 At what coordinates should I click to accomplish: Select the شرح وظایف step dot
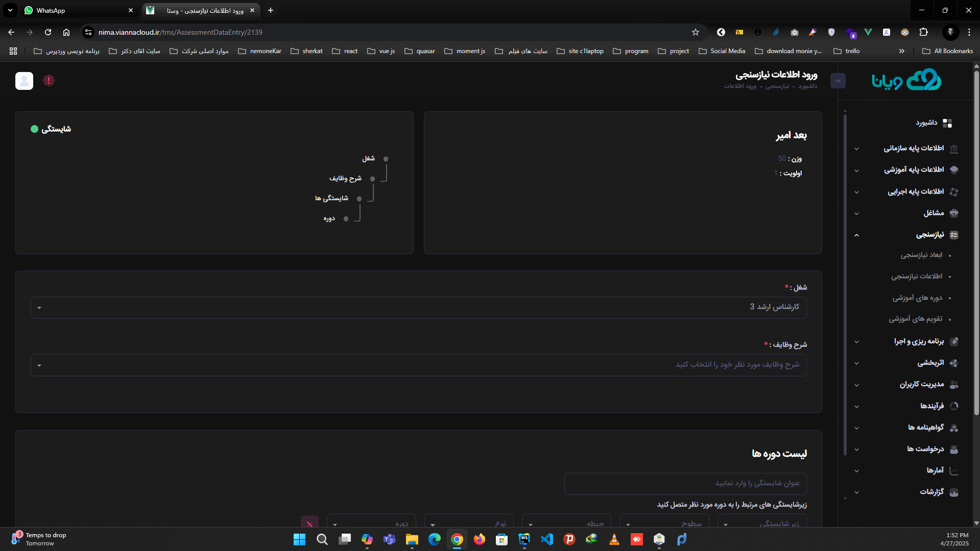click(372, 179)
